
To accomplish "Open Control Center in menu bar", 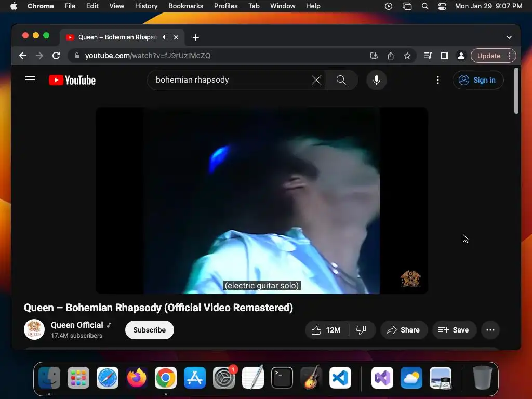I will [x=442, y=6].
